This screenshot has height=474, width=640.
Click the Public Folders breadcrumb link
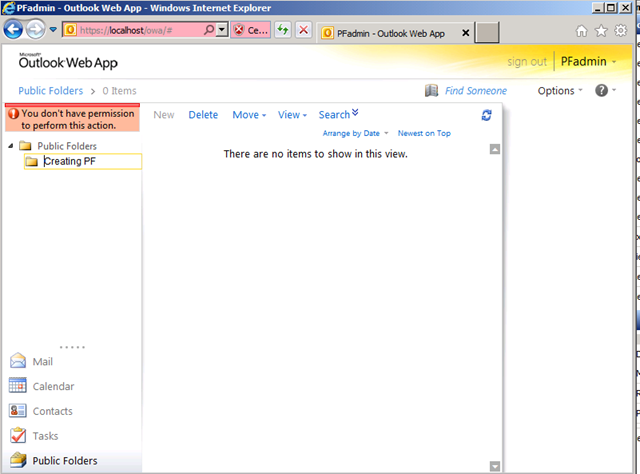(51, 91)
